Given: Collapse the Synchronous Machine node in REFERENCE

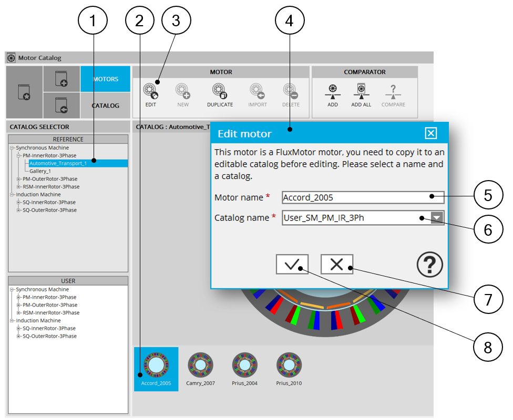Looking at the screenshot, I should tap(12, 148).
